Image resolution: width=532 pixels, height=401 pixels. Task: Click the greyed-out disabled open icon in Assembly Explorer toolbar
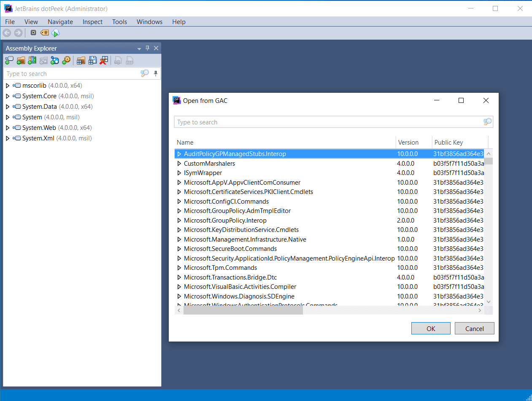[x=43, y=61]
